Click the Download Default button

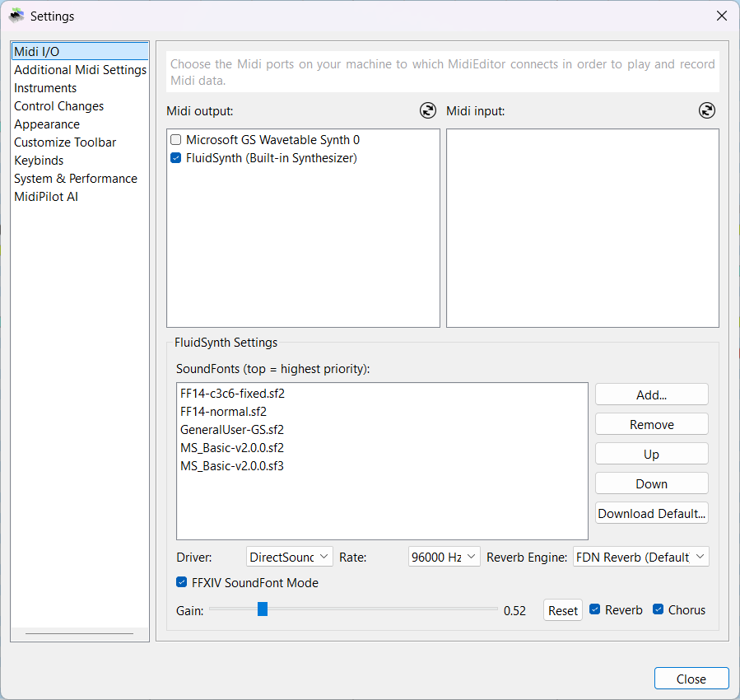pos(651,512)
